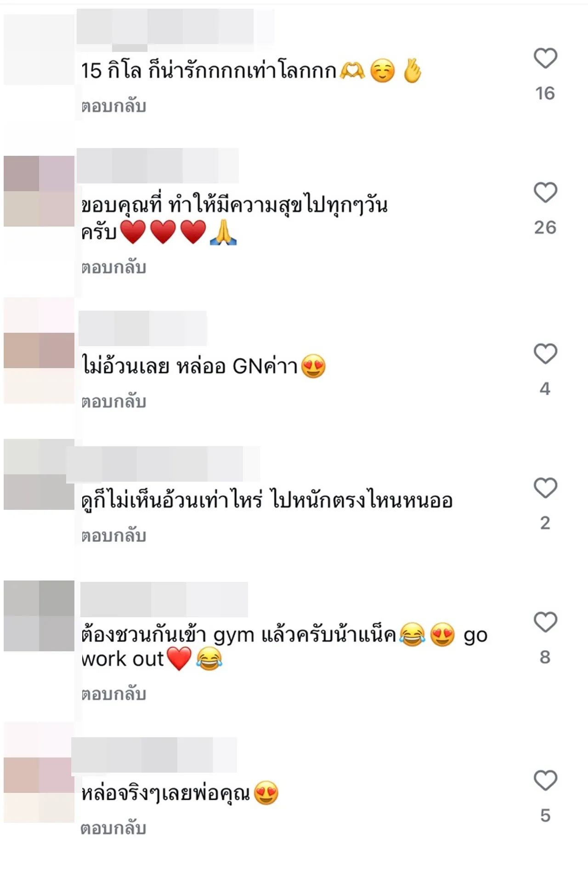The image size is (588, 871).
Task: Reply to the gym invitation comment
Action: 114,694
